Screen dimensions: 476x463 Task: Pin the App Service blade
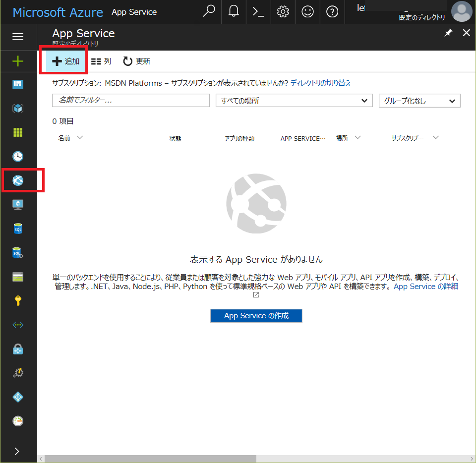pyautogui.click(x=448, y=32)
